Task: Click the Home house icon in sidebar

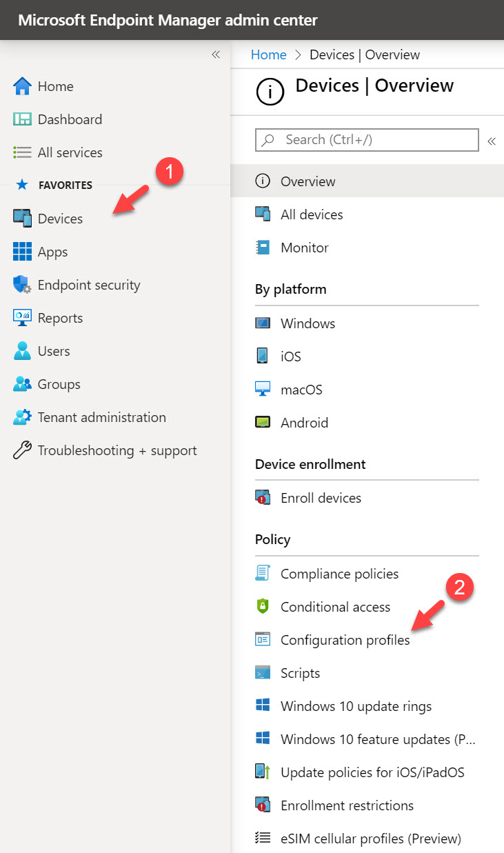Action: pos(23,86)
